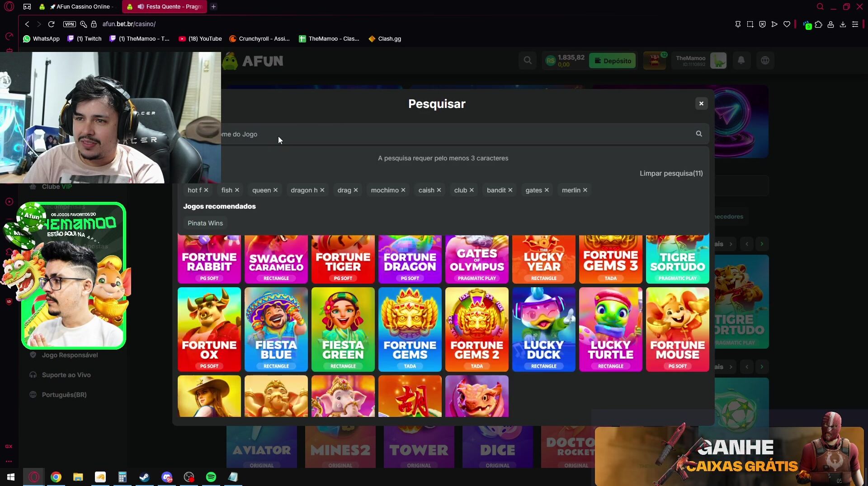Image resolution: width=868 pixels, height=486 pixels.
Task: Remove the 'queen' search tag
Action: click(x=275, y=190)
